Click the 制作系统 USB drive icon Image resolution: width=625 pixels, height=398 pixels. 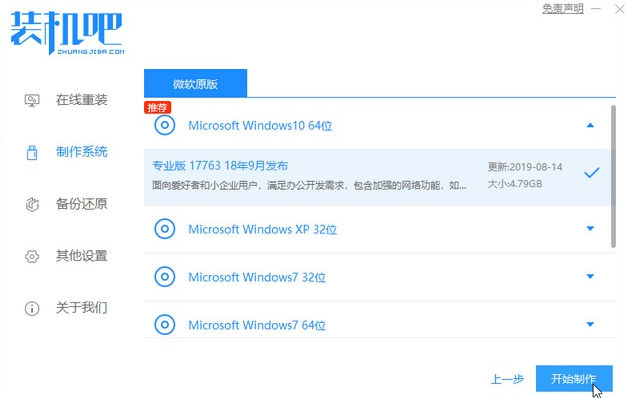coord(32,152)
